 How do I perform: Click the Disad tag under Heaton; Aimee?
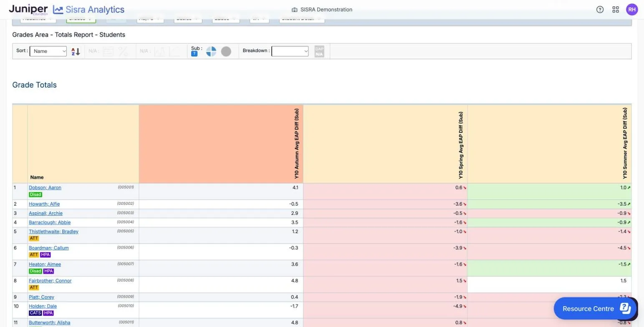coord(35,271)
